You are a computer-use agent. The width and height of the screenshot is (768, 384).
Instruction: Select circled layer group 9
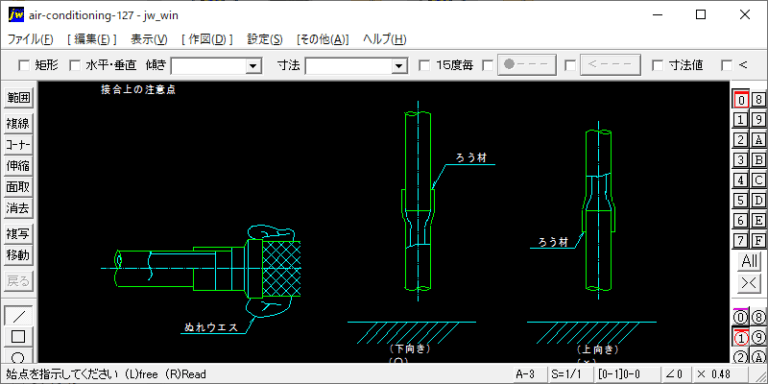[758, 337]
